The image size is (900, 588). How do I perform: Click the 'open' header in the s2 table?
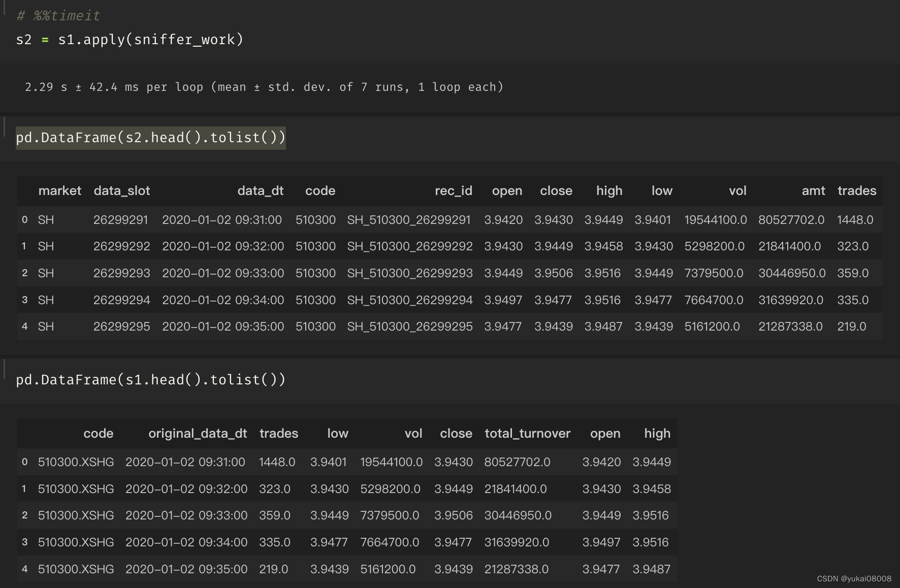507,191
